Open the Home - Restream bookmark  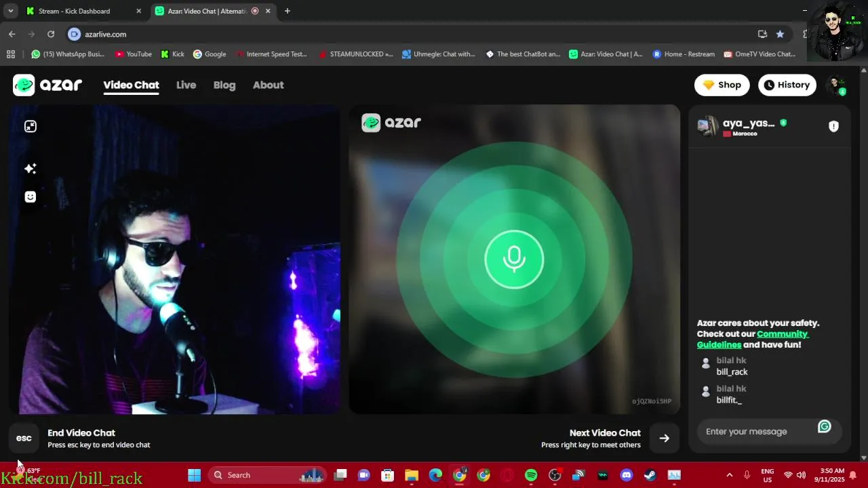(x=684, y=54)
